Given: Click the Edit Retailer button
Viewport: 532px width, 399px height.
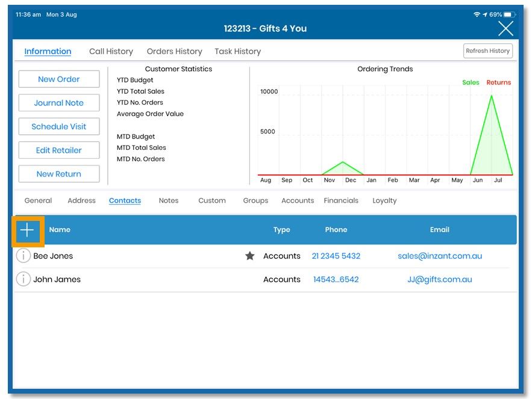Looking at the screenshot, I should 59,150.
